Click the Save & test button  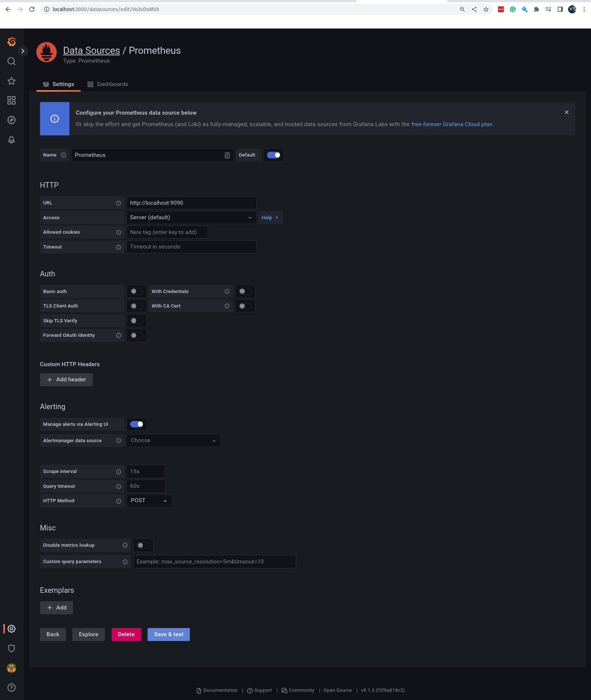pos(169,634)
